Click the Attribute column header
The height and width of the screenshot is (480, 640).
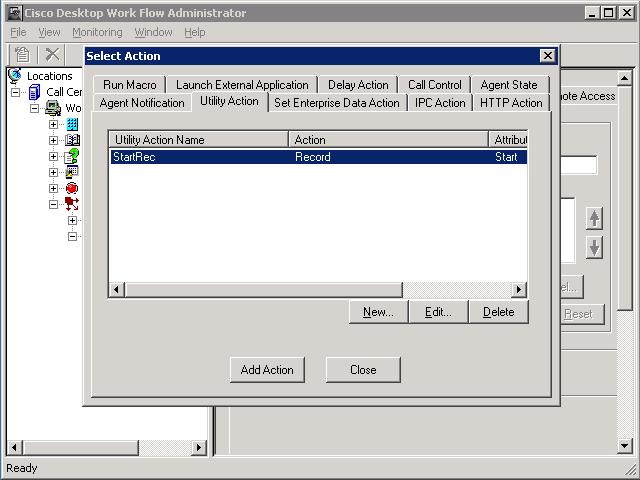pos(508,140)
